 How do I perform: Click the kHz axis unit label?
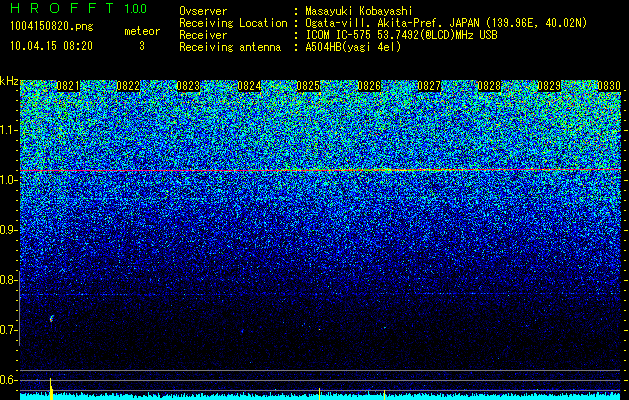coord(9,81)
